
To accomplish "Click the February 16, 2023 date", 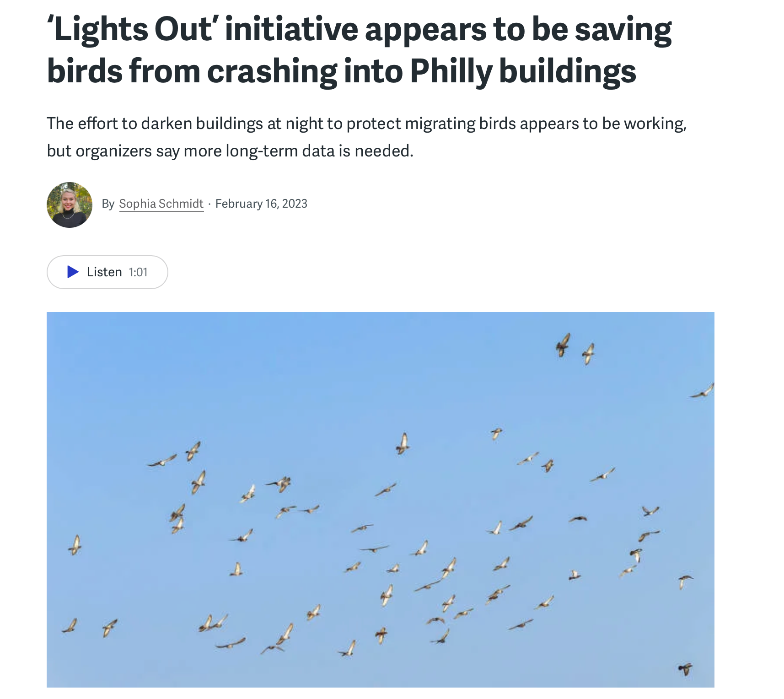I will [x=261, y=204].
